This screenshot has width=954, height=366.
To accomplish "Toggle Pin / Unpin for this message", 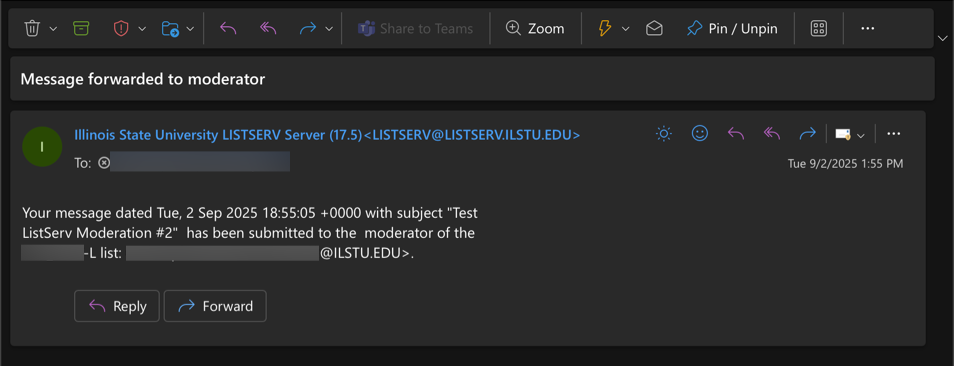I will pyautogui.click(x=732, y=28).
